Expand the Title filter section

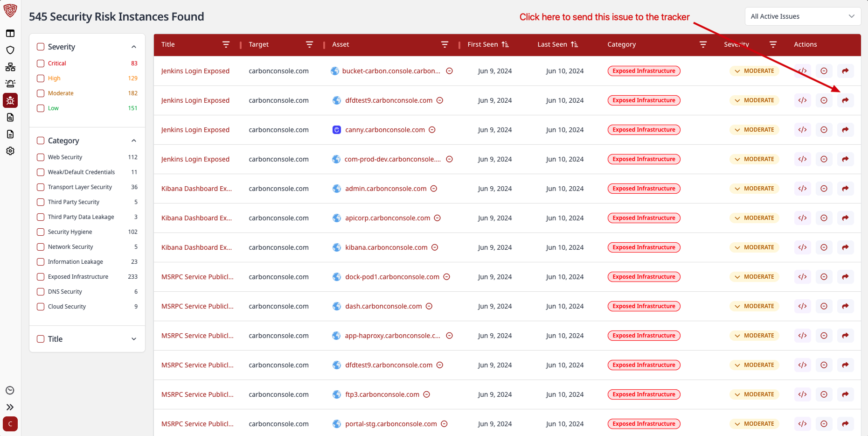click(134, 339)
